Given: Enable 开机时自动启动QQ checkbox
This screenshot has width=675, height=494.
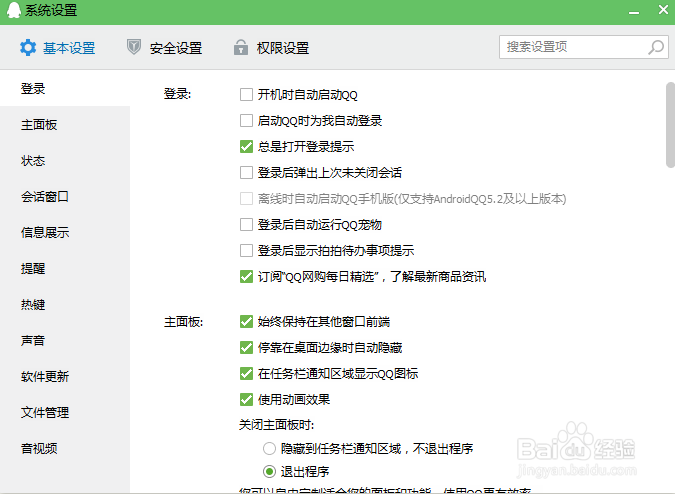Looking at the screenshot, I should pyautogui.click(x=246, y=95).
